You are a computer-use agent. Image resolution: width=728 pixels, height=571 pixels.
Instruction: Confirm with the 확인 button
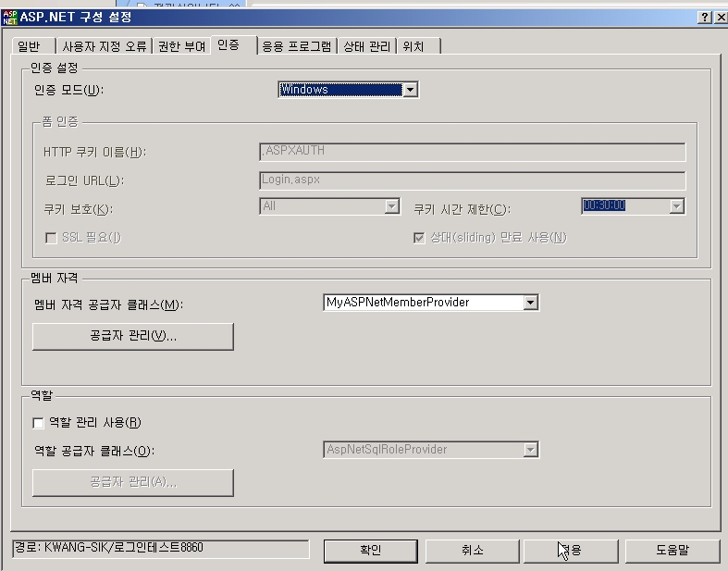pos(371,551)
